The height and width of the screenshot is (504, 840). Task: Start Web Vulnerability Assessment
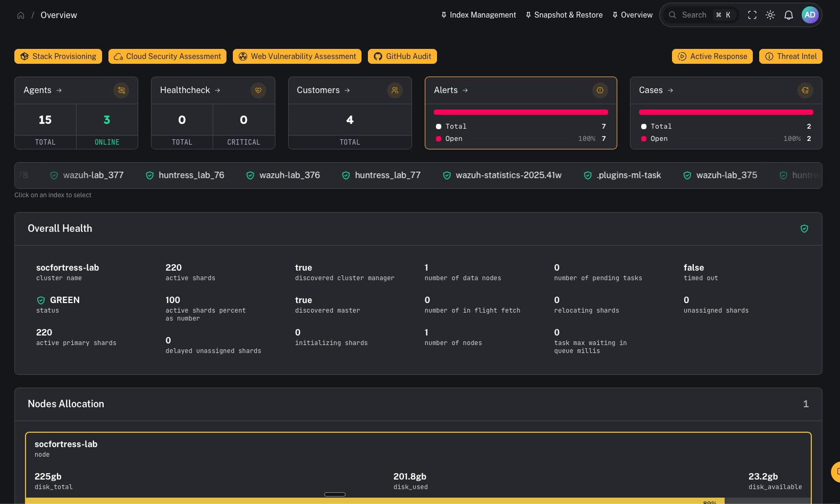(297, 56)
